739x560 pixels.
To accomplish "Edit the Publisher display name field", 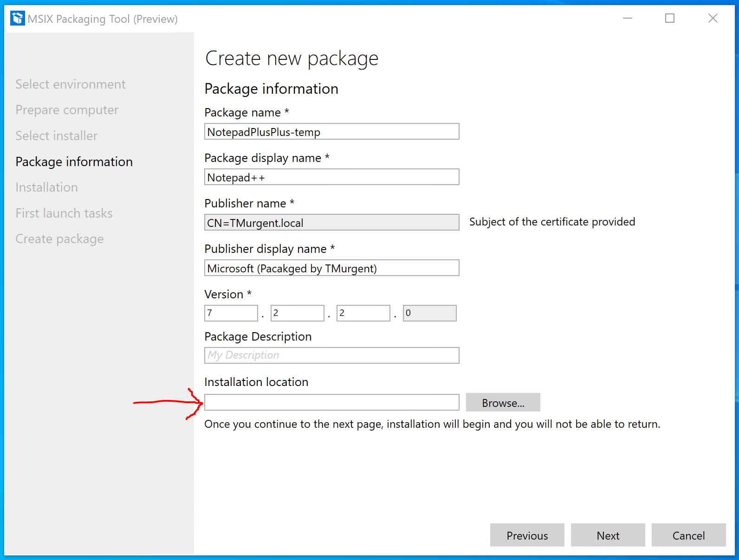I will tap(332, 268).
